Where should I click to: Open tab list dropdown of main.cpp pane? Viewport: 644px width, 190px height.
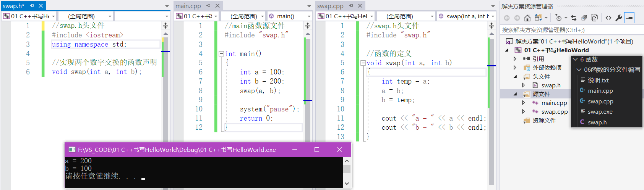309,6
